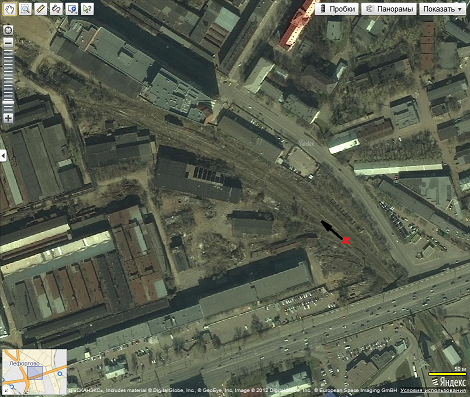
Task: Open the Условия использования link
Action: [x=433, y=390]
